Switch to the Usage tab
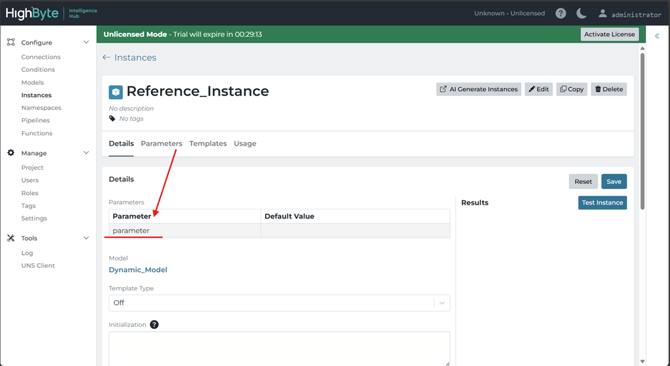Image resolution: width=670 pixels, height=366 pixels. 245,143
